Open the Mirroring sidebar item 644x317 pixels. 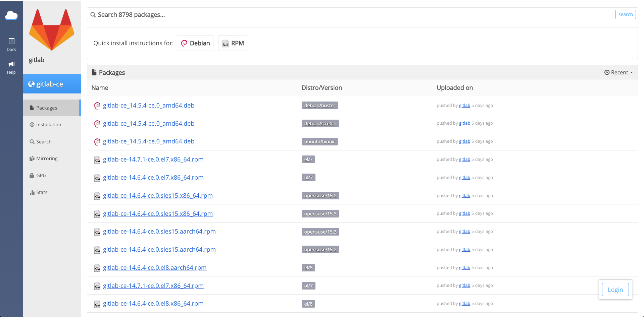coord(52,158)
